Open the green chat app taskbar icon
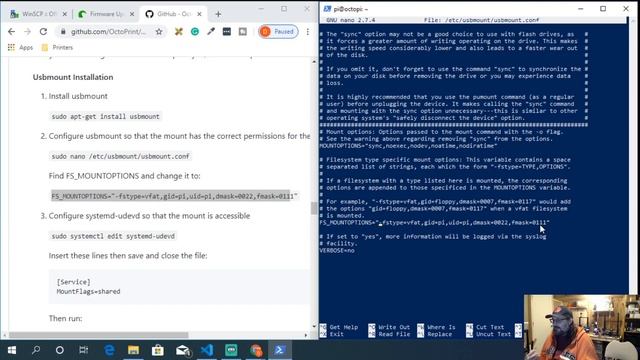 [231, 350]
